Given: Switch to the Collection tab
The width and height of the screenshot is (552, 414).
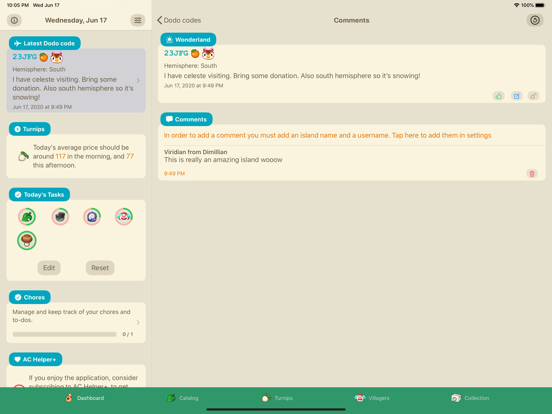Looking at the screenshot, I should (470, 398).
